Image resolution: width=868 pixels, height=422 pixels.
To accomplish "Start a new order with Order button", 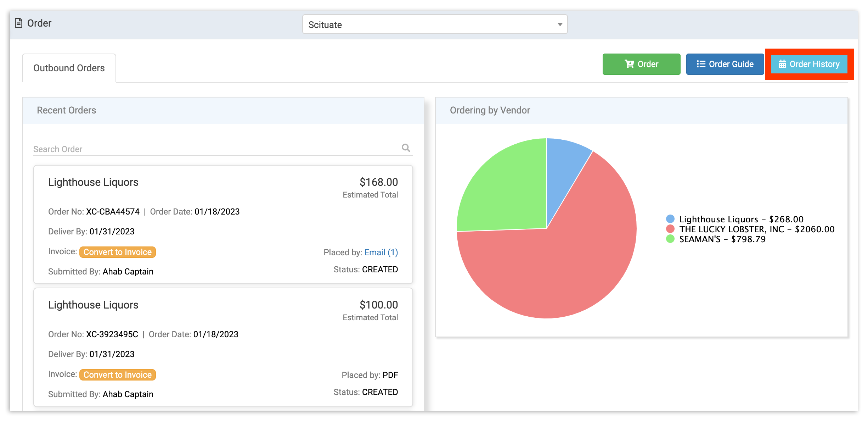I will point(641,64).
